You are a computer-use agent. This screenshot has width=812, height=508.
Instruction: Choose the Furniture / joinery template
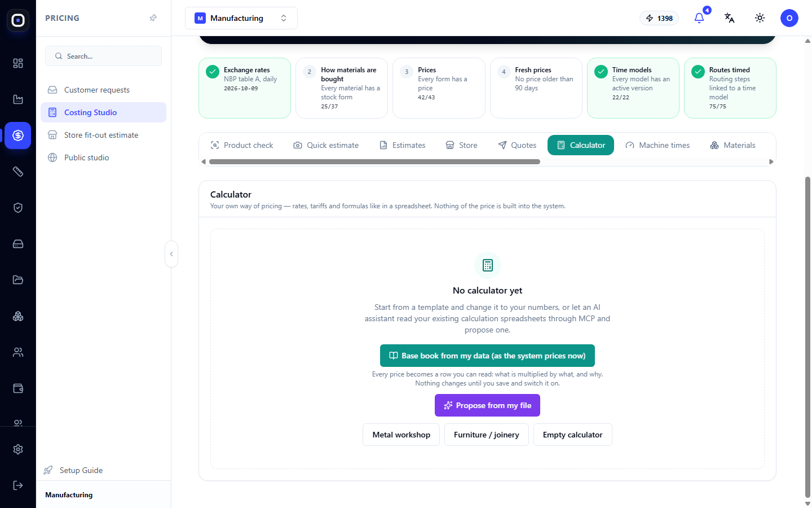(x=487, y=435)
